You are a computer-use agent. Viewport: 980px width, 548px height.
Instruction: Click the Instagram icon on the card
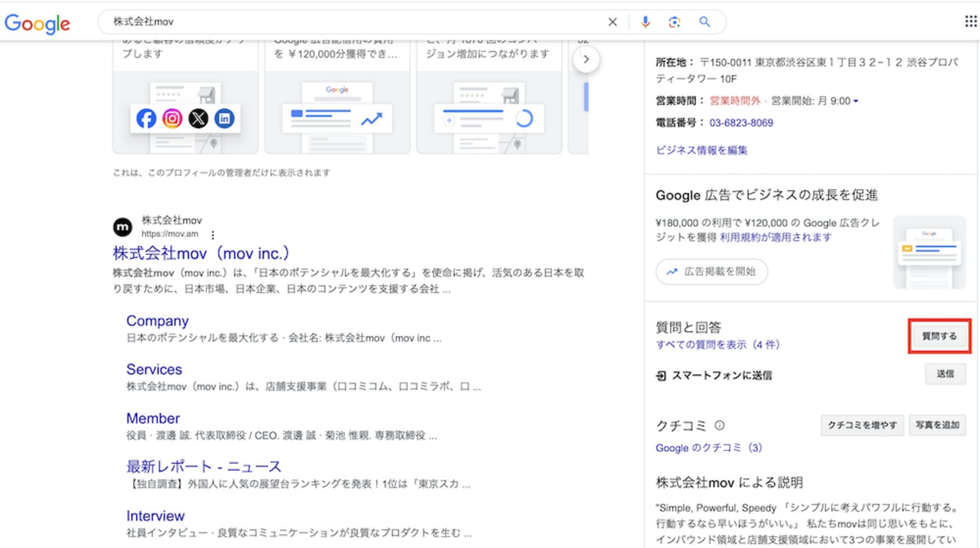(x=172, y=118)
